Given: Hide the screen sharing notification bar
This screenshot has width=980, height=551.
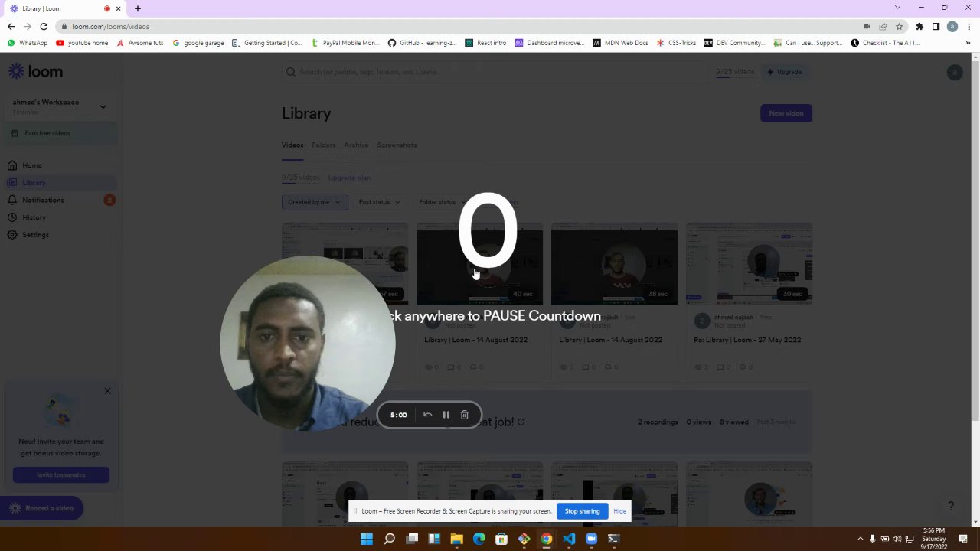Looking at the screenshot, I should [619, 511].
